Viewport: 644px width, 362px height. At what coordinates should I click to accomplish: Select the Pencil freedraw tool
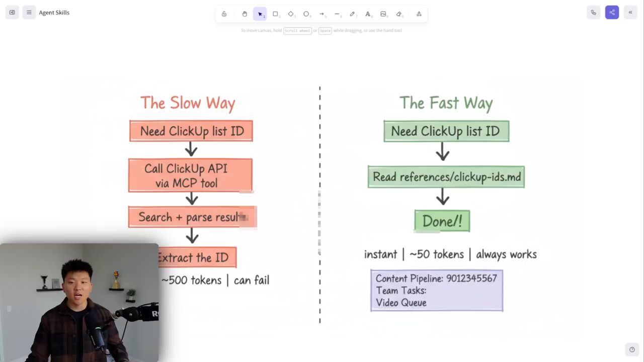352,14
